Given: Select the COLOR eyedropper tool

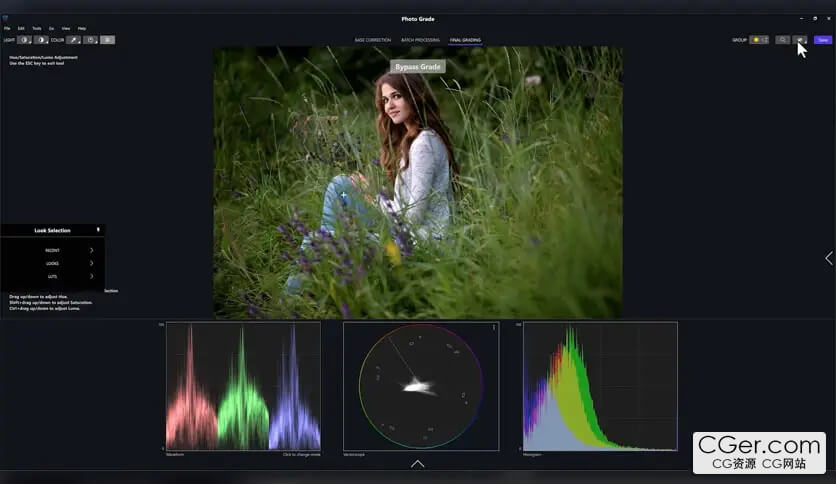Looking at the screenshot, I should (73, 40).
